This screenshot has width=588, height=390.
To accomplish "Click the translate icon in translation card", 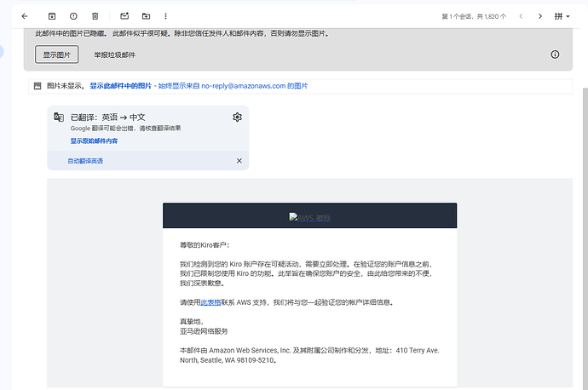I will (59, 117).
